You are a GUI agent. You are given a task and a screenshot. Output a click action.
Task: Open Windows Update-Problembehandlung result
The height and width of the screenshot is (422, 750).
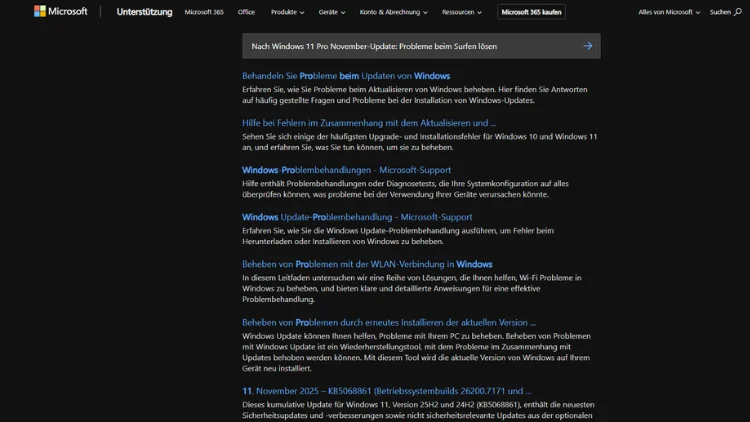(x=357, y=217)
